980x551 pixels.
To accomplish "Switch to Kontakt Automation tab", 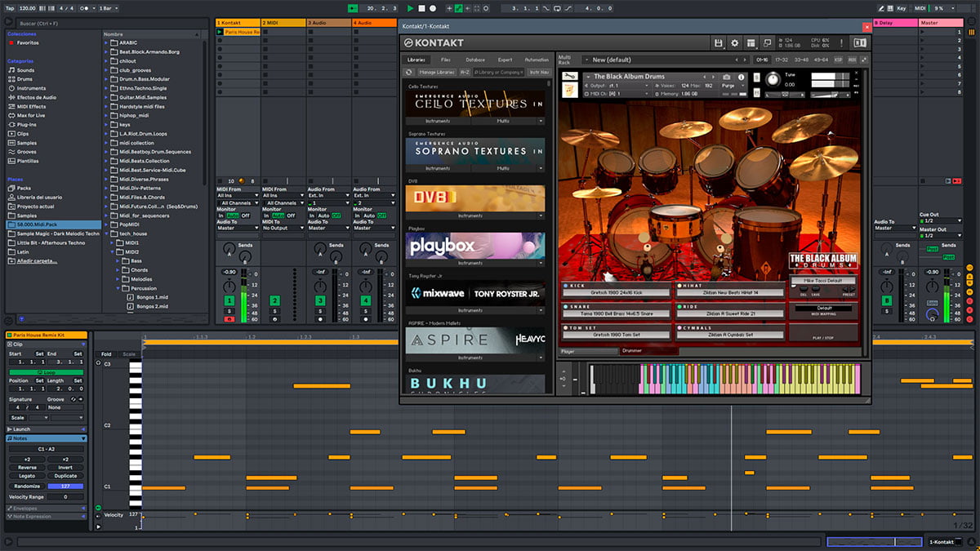I will click(x=537, y=60).
